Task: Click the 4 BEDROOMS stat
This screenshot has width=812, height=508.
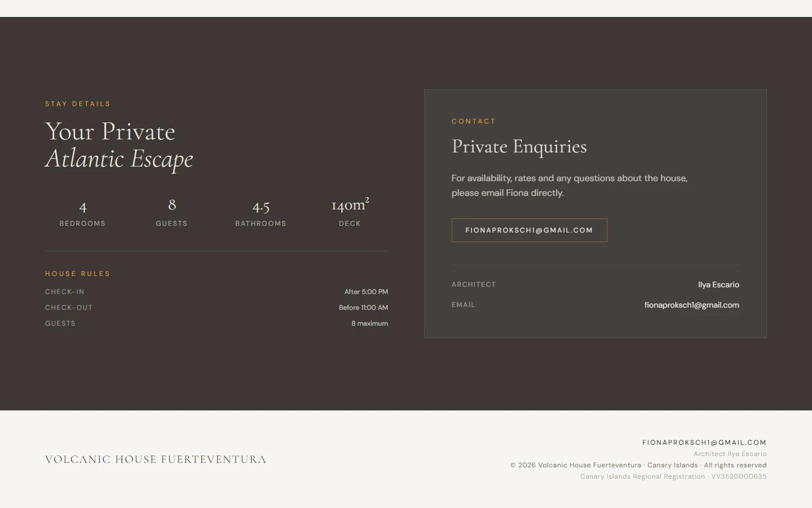Action: (x=82, y=212)
